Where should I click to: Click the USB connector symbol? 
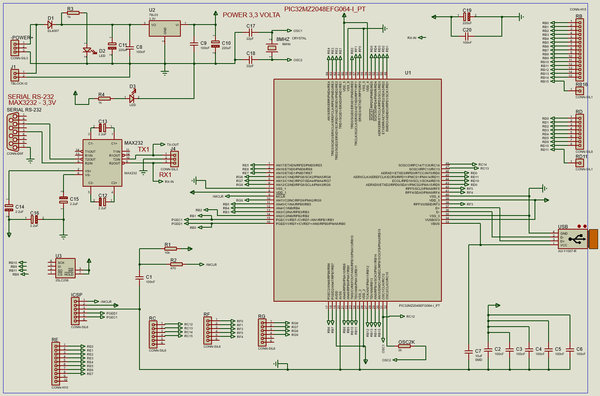(573, 239)
